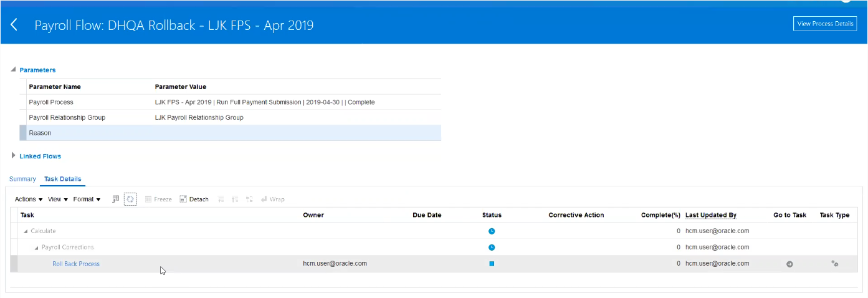This screenshot has height=298, width=868.
Task: Select the Payroll Process parameter name
Action: click(x=51, y=102)
